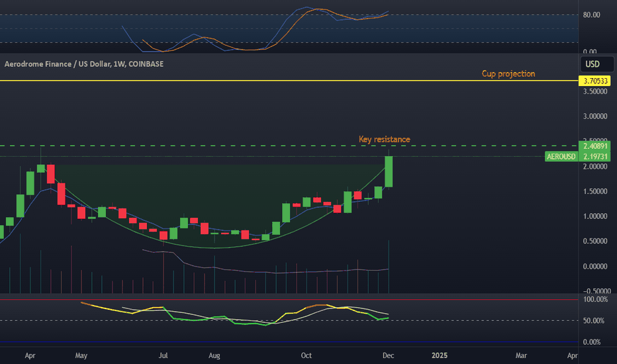This screenshot has width=617, height=364.
Task: Select the yellow 3.70533 price label
Action: click(594, 81)
